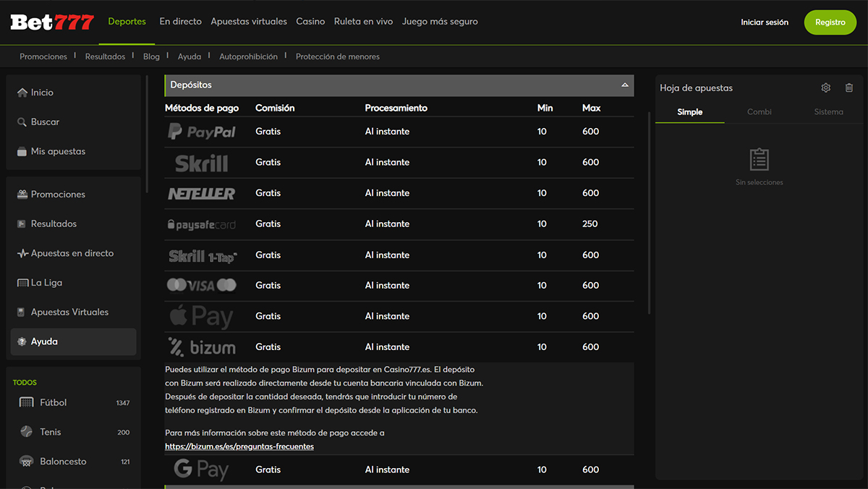
Task: Click the La Liga sidebar icon
Action: coord(22,283)
